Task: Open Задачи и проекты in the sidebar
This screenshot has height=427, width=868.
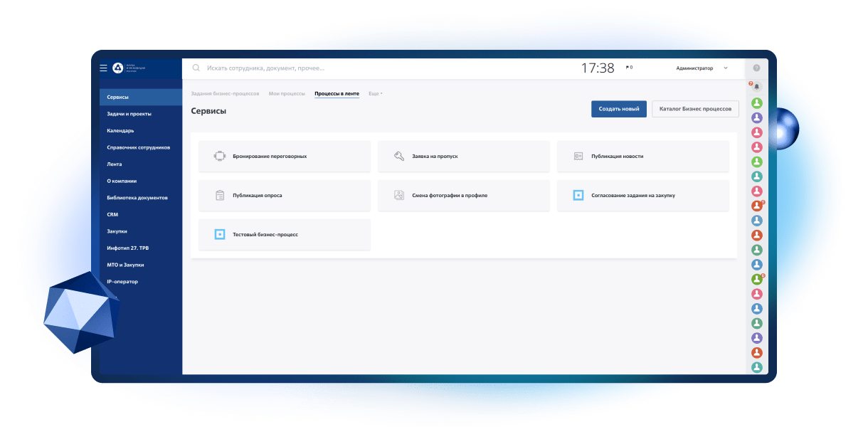Action: coord(129,114)
